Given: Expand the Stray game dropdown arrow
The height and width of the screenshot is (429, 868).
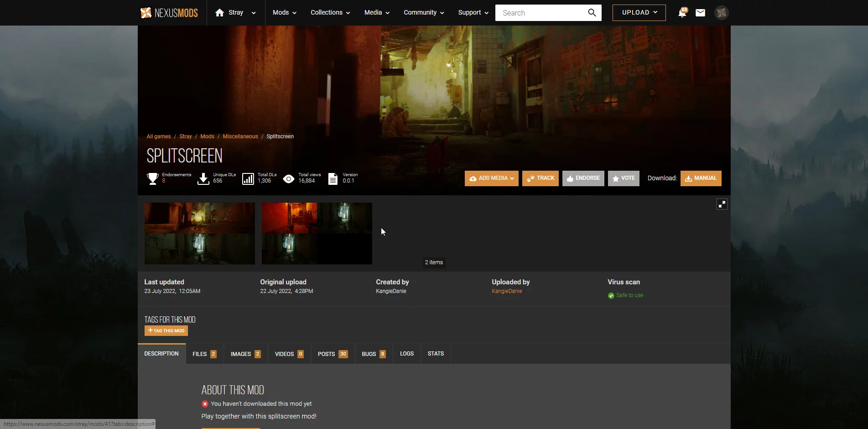Looking at the screenshot, I should 254,13.
